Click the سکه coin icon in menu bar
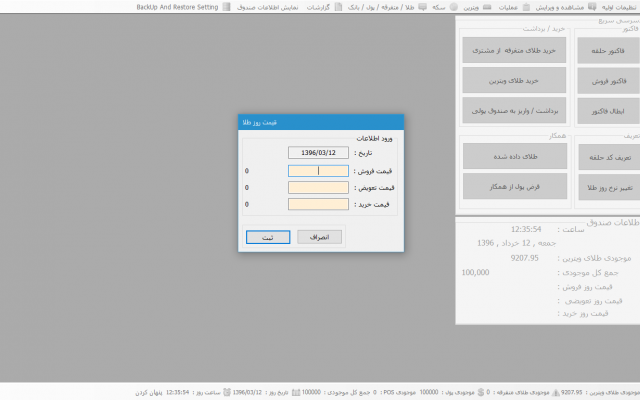 pyautogui.click(x=454, y=7)
